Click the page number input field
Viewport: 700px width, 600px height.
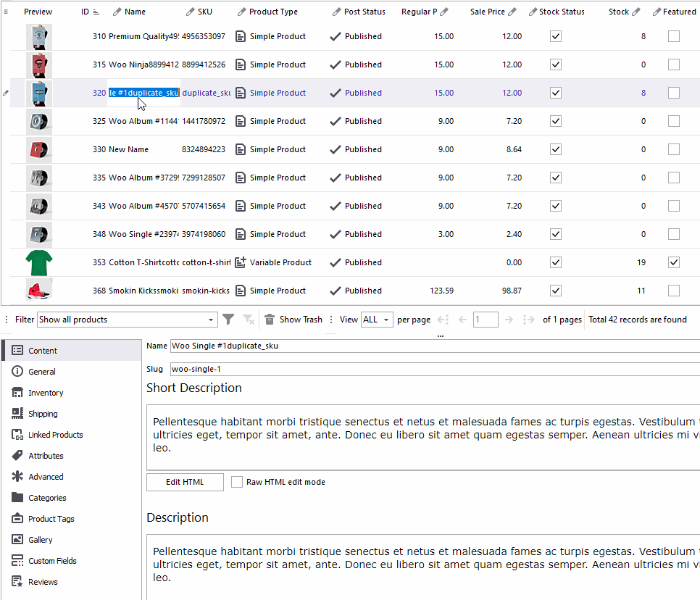click(486, 319)
